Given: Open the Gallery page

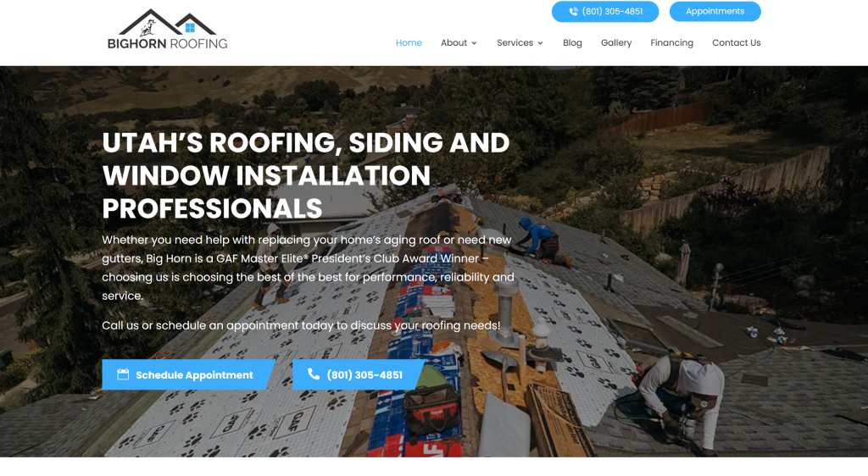Looking at the screenshot, I should point(616,42).
